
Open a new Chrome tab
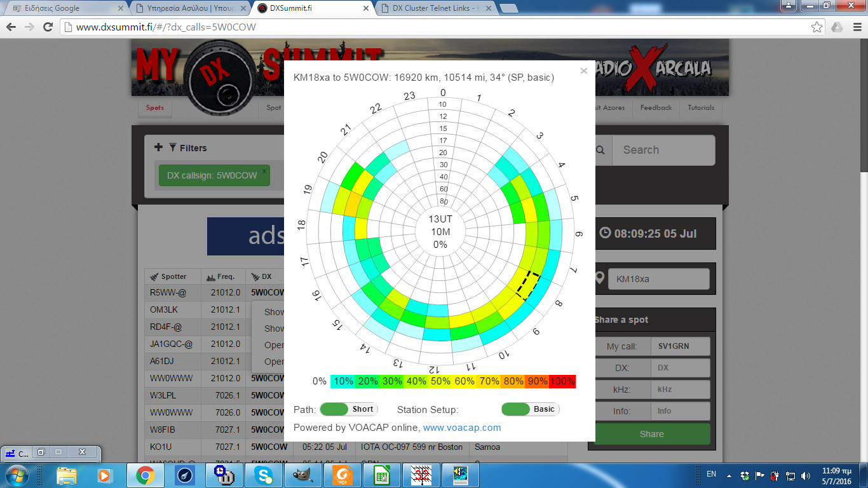coord(508,8)
